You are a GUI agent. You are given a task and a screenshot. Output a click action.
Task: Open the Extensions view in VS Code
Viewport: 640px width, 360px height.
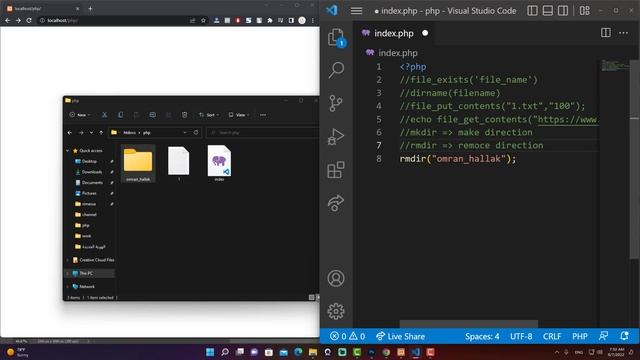point(336,170)
